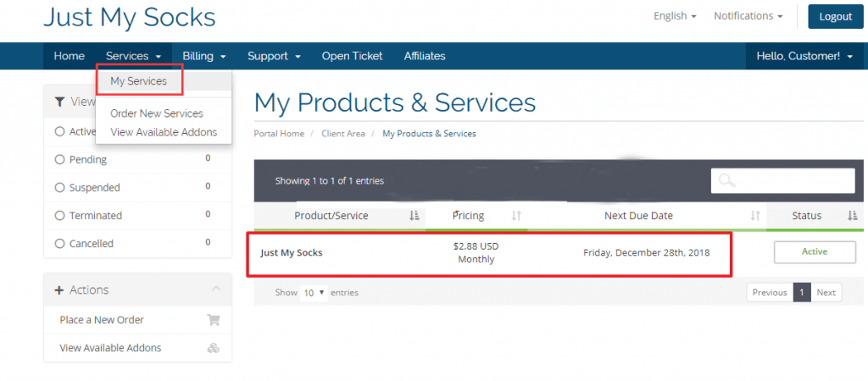The width and height of the screenshot is (868, 381).
Task: Open the Just My Socks service row
Action: (x=292, y=252)
